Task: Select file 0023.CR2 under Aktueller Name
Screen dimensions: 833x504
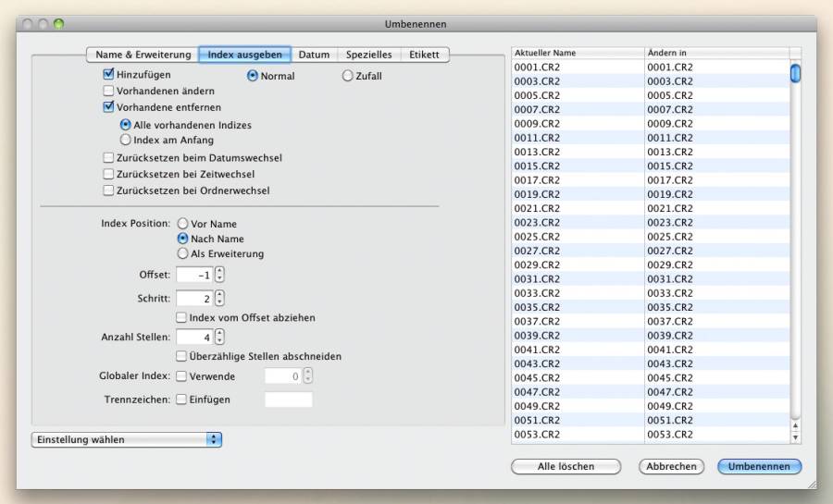Action: pyautogui.click(x=537, y=222)
